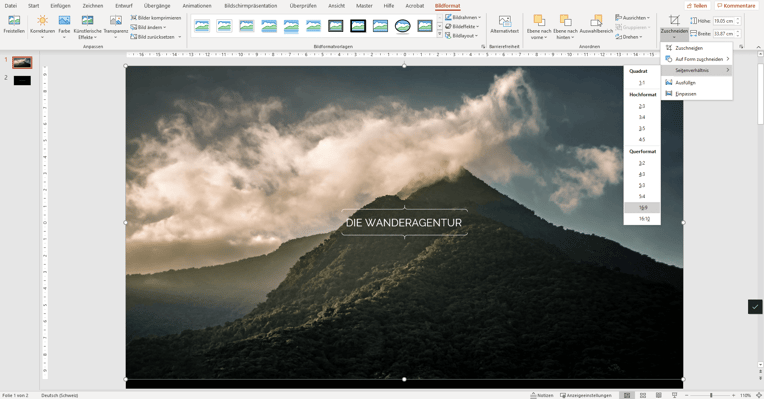Screen dimensions: 764x399
Task: Open Auf Form zuschneiden submenu
Action: pyautogui.click(x=696, y=59)
